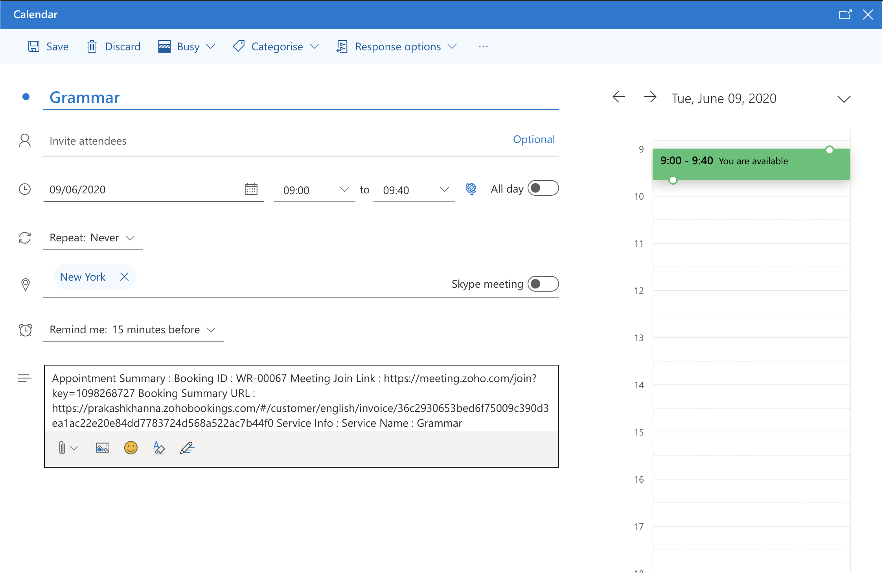The image size is (883, 588).
Task: Go to next day arrow
Action: tap(650, 97)
